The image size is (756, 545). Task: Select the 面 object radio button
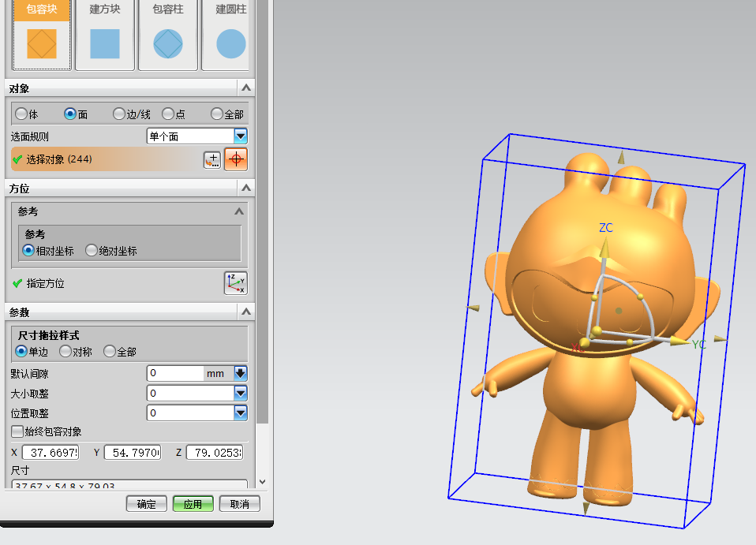[70, 114]
